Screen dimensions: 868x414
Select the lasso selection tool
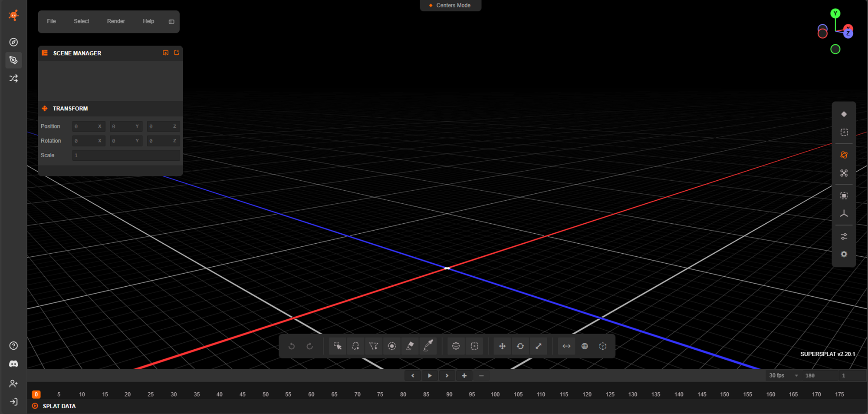pyautogui.click(x=355, y=346)
